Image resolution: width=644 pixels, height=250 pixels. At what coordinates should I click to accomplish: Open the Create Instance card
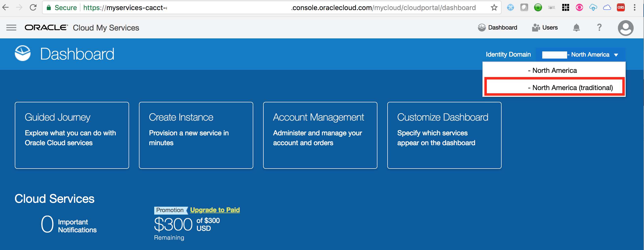[x=196, y=135]
